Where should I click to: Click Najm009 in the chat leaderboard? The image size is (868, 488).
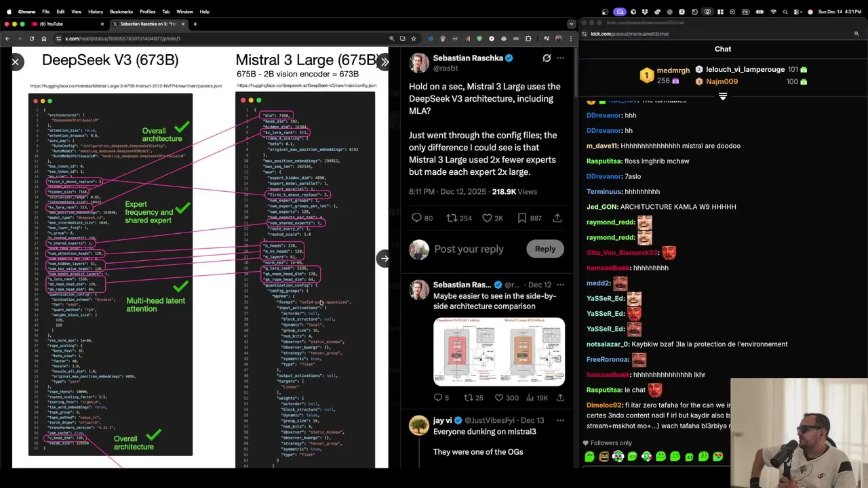722,81
